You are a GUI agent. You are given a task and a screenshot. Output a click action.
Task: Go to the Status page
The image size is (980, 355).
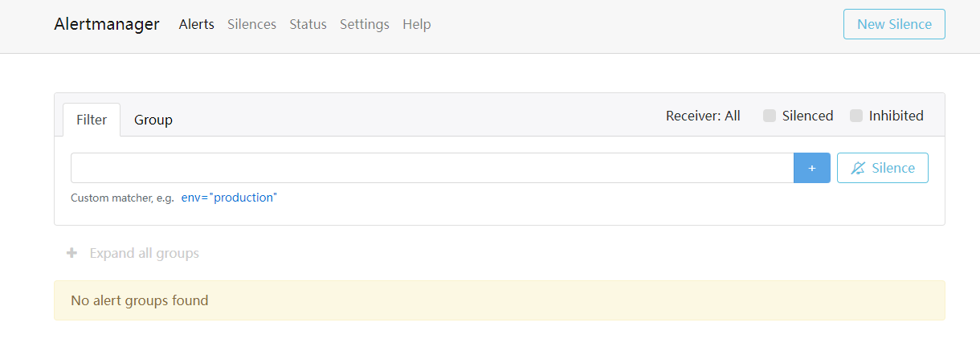click(x=308, y=24)
